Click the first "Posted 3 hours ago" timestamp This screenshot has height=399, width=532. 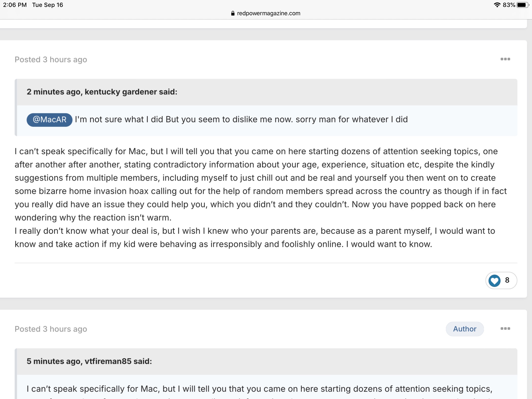[x=51, y=60]
